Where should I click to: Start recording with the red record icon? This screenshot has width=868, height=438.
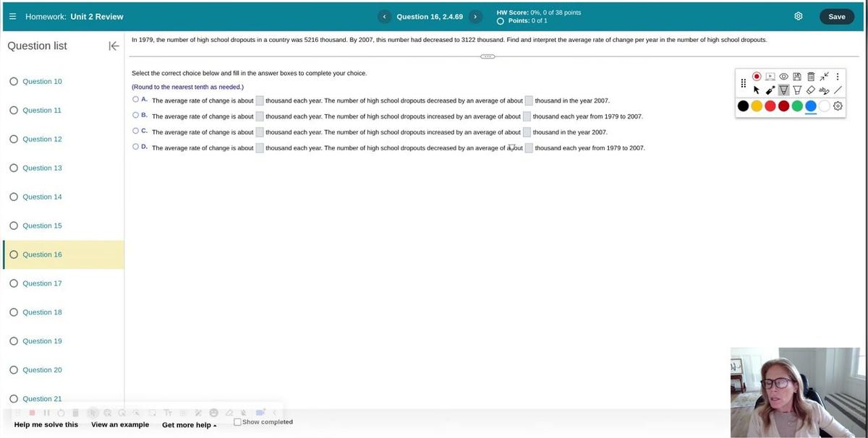coord(757,77)
